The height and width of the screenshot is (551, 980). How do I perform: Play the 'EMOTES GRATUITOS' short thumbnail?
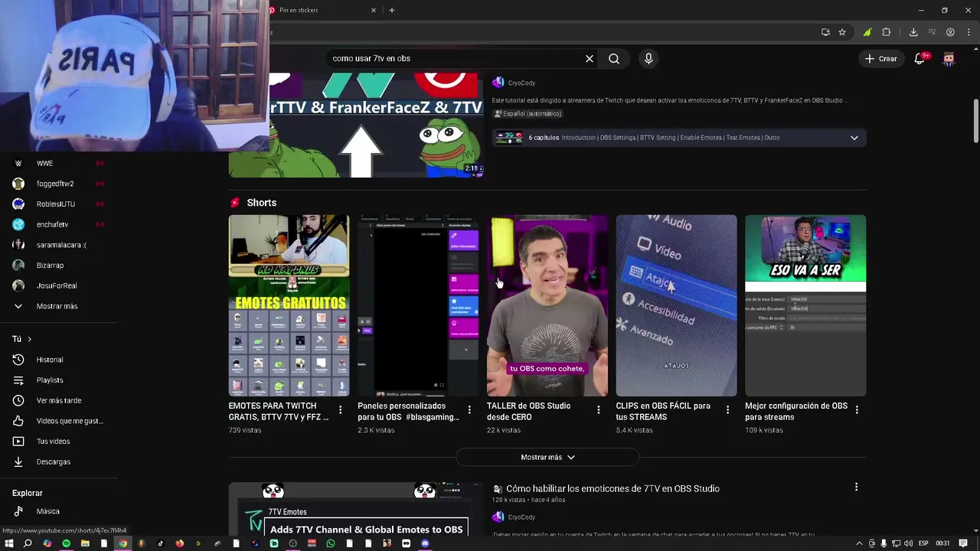pos(289,305)
